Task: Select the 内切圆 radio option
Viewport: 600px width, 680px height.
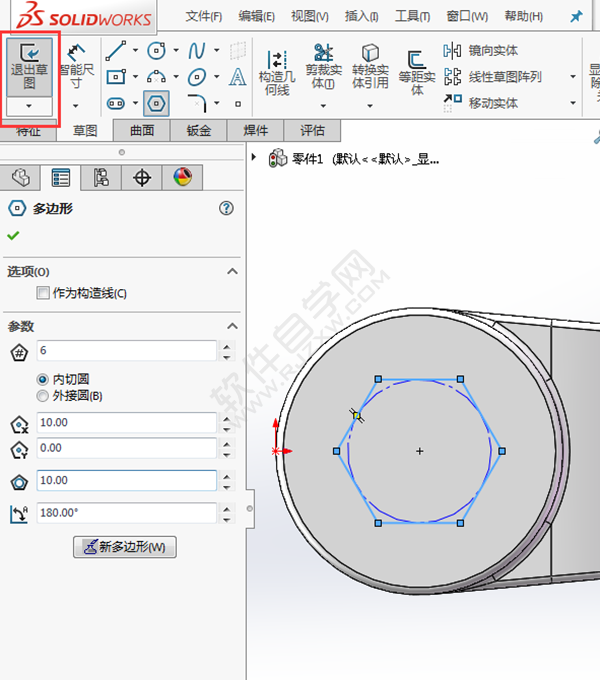Action: coord(42,379)
